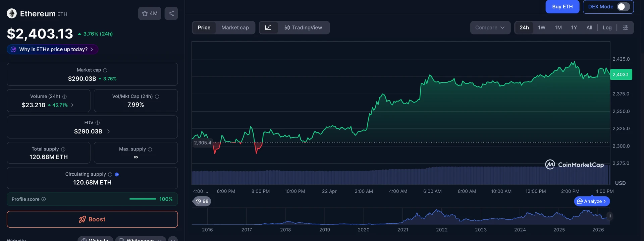Click Max. supply info icon
The image size is (644, 241).
point(150,149)
